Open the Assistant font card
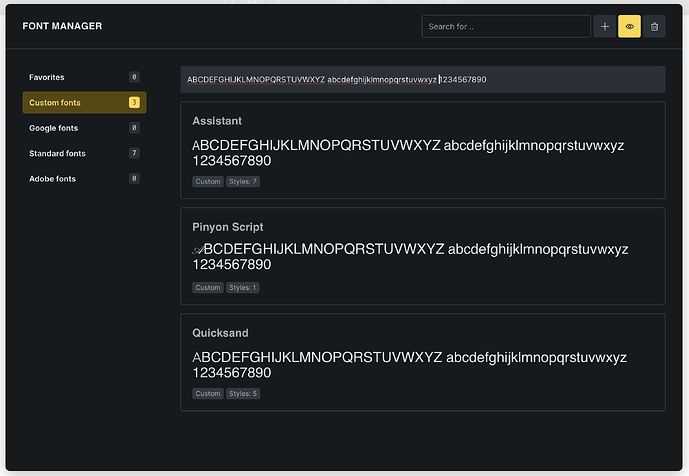This screenshot has height=476, width=689. pyautogui.click(x=423, y=150)
